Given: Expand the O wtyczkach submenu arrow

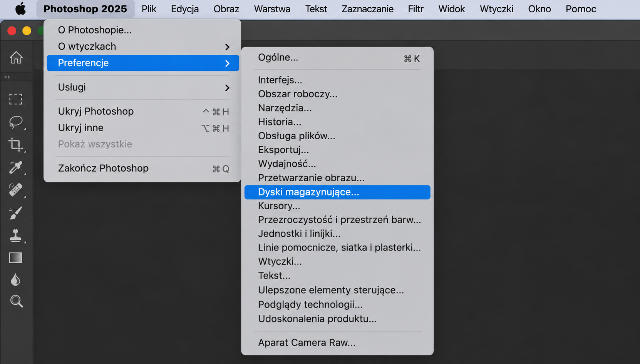Looking at the screenshot, I should (227, 47).
